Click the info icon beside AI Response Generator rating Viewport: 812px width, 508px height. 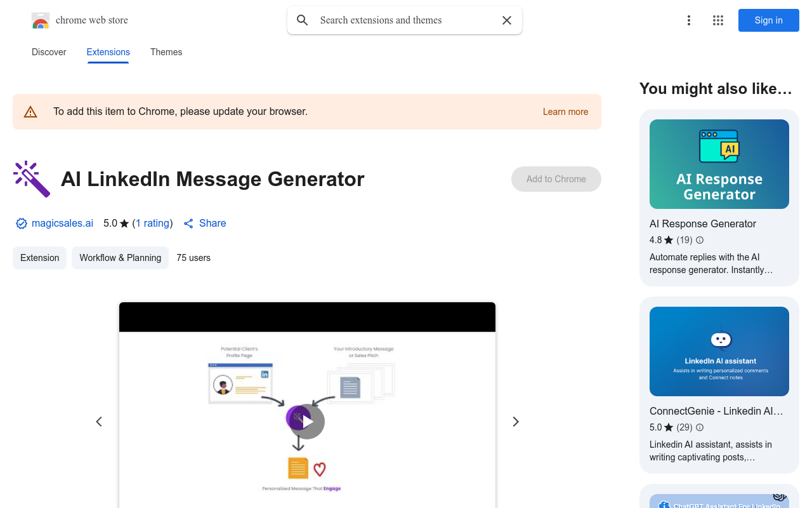coord(700,240)
